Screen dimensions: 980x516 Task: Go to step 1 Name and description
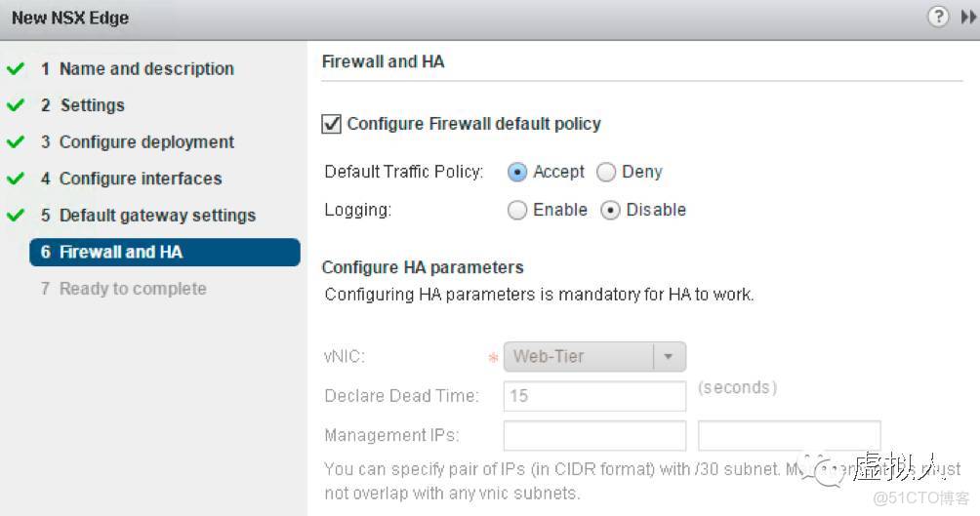pyautogui.click(x=145, y=69)
